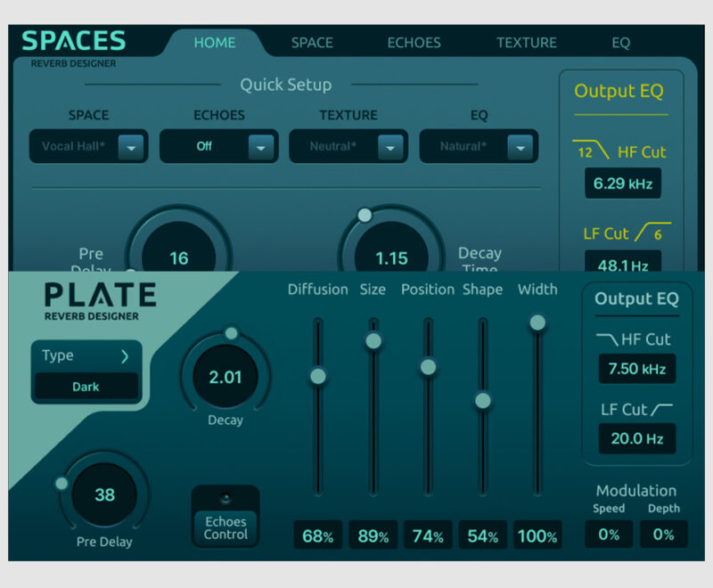
Task: Switch to the ECHOES tab
Action: [414, 43]
